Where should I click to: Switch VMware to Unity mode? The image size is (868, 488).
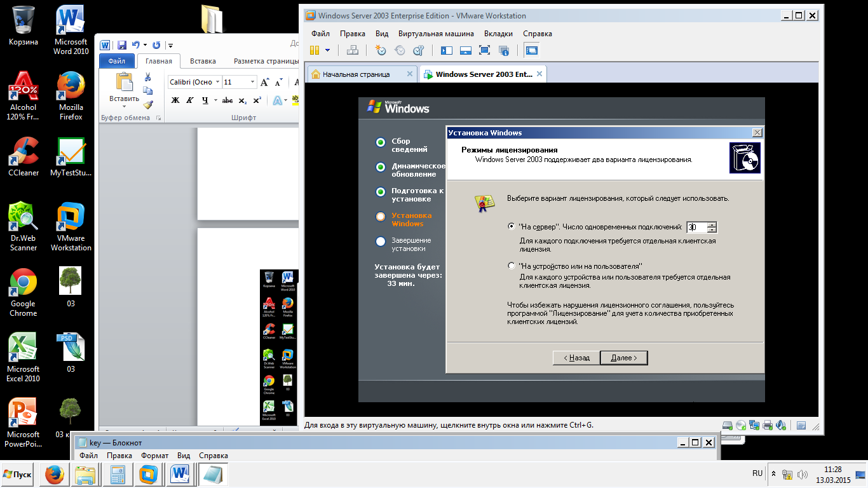pyautogui.click(x=504, y=50)
